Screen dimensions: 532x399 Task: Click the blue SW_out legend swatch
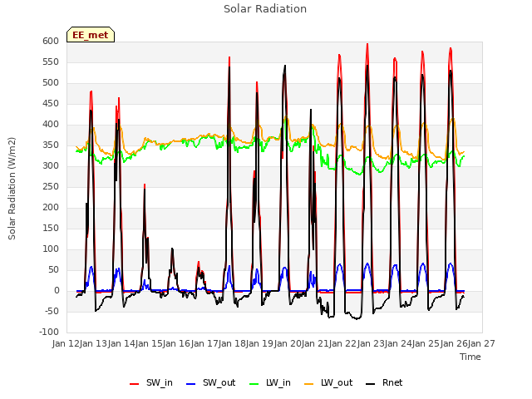point(191,384)
